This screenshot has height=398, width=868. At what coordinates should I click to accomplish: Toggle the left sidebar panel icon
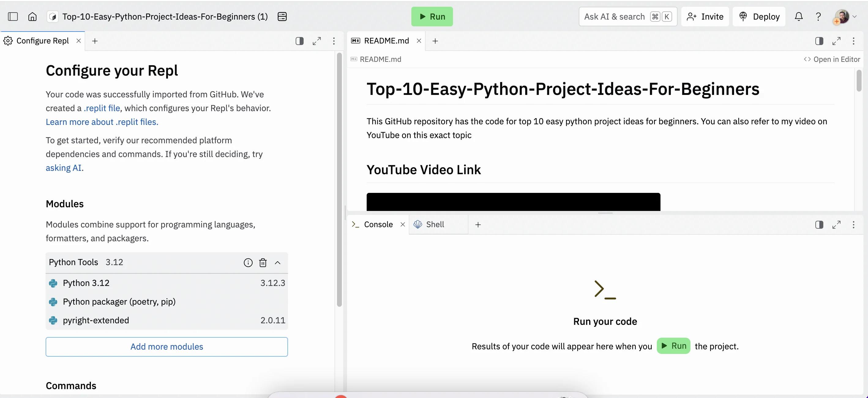coord(13,17)
